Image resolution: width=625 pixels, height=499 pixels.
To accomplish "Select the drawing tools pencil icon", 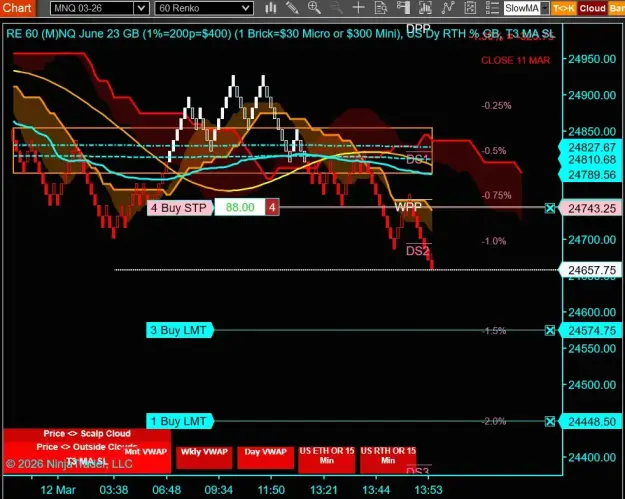I will point(292,8).
